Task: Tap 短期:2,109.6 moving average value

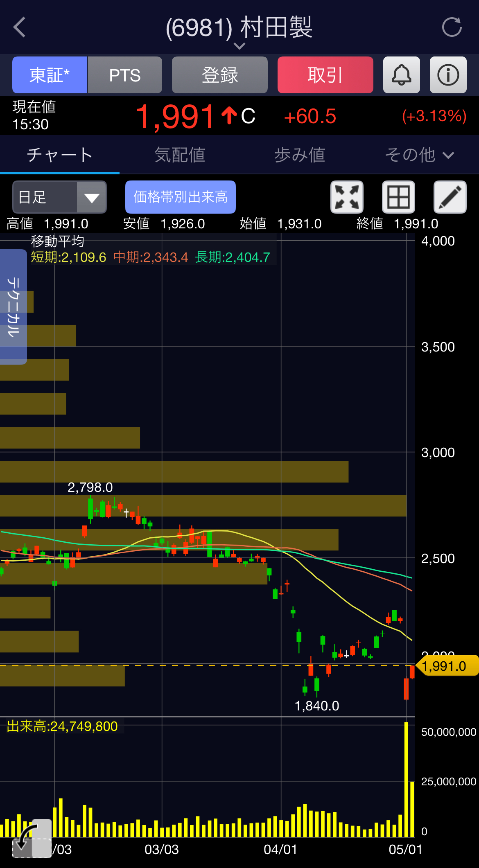Action: pos(68,257)
